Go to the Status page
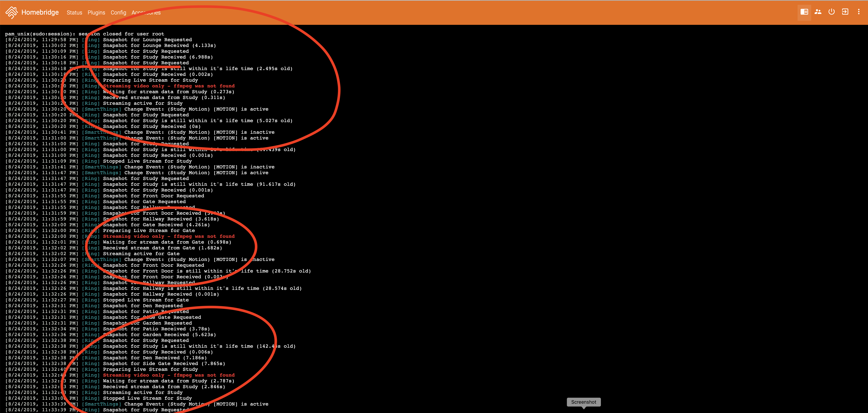 coord(75,13)
